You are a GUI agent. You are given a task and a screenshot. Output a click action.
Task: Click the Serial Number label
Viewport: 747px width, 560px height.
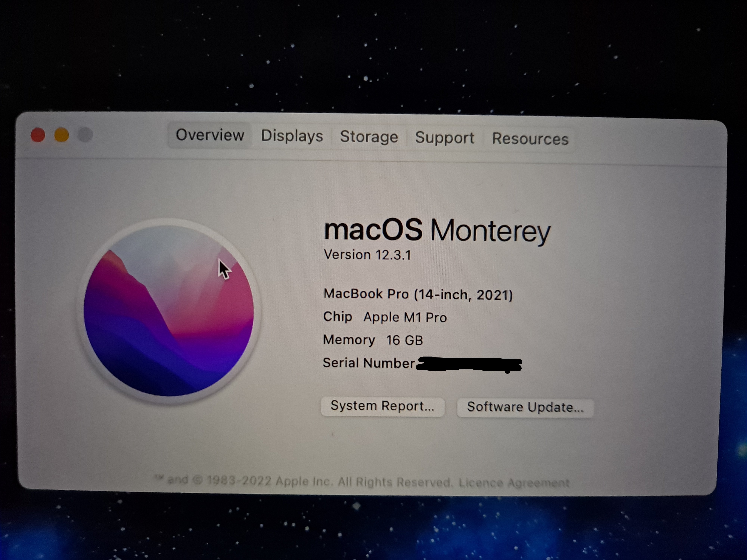(369, 363)
